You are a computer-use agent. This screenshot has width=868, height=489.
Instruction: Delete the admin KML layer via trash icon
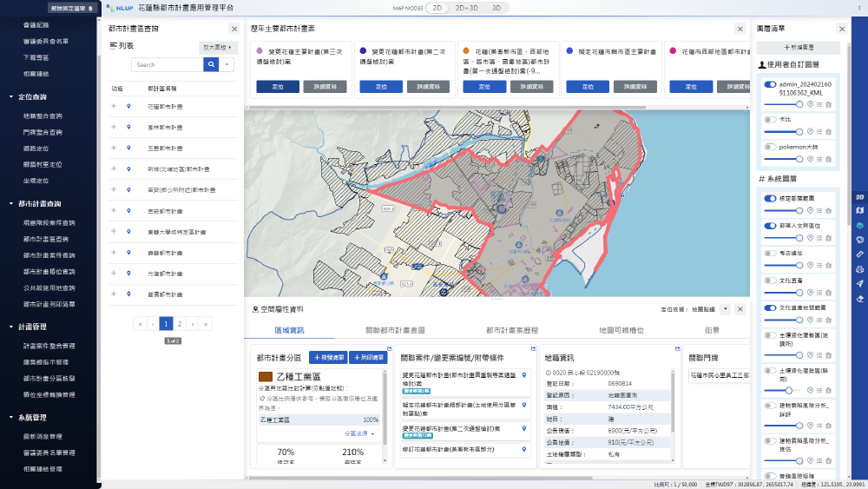click(x=828, y=104)
